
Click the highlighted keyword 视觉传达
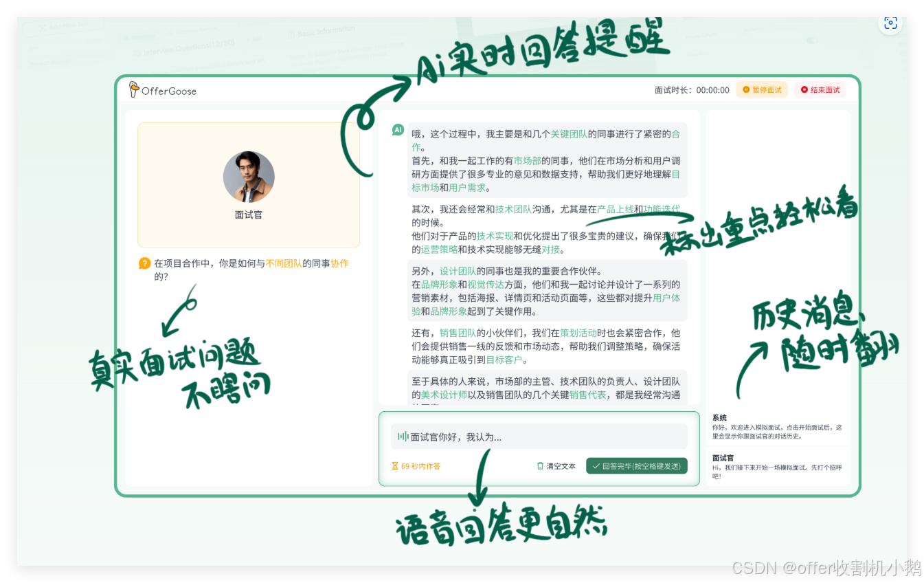tap(486, 285)
